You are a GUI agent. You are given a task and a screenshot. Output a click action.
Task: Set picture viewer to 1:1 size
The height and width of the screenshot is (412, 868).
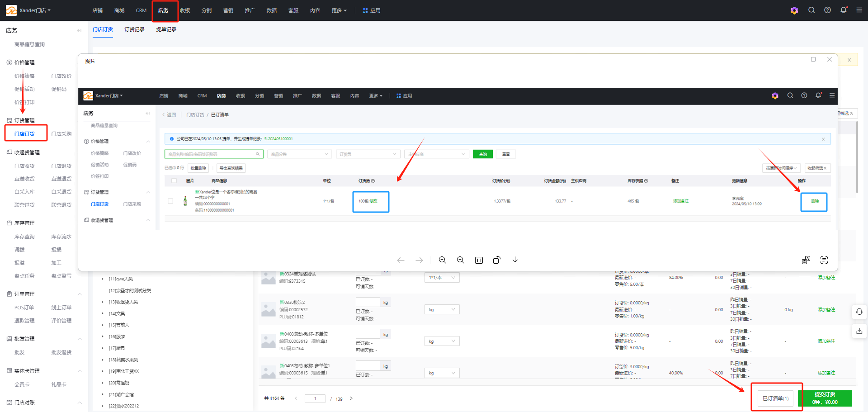click(x=479, y=260)
